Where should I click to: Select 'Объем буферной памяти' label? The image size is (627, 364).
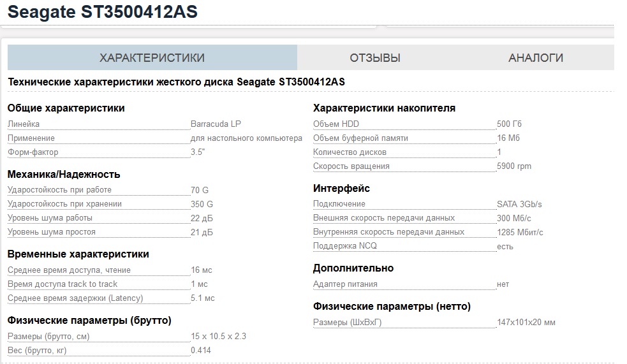click(x=360, y=138)
